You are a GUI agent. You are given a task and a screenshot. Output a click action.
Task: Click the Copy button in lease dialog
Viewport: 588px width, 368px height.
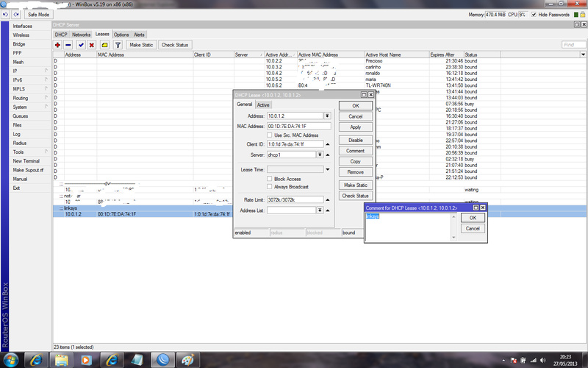pyautogui.click(x=356, y=161)
